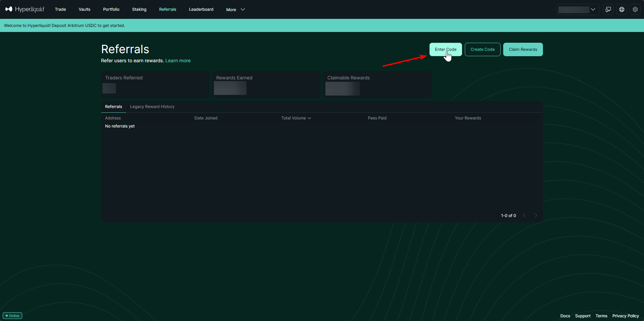Click the Rewards Earned card
This screenshot has width=644, height=321.
[266, 84]
